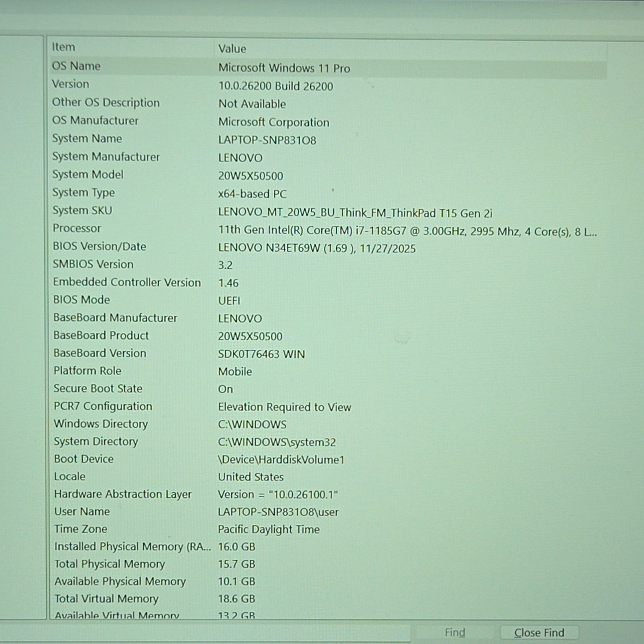This screenshot has width=644, height=644.
Task: Click the LENOVO N34ET69W BIOS value
Action: [317, 248]
